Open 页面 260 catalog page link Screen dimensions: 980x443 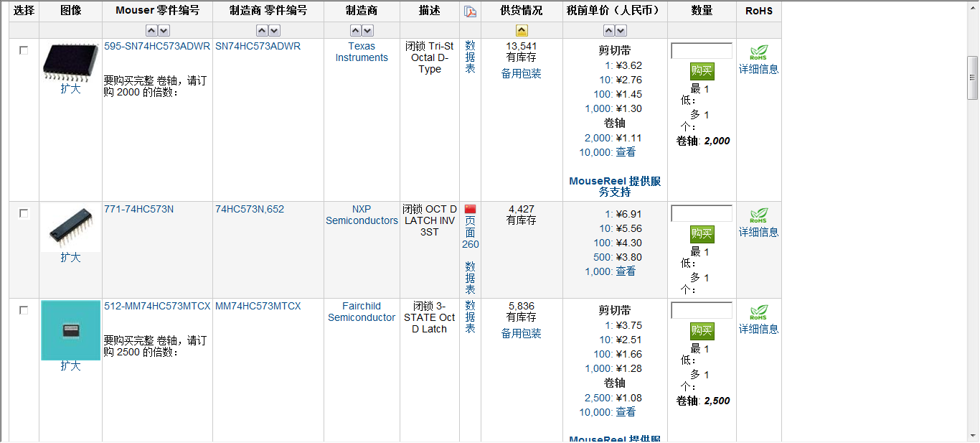click(470, 233)
